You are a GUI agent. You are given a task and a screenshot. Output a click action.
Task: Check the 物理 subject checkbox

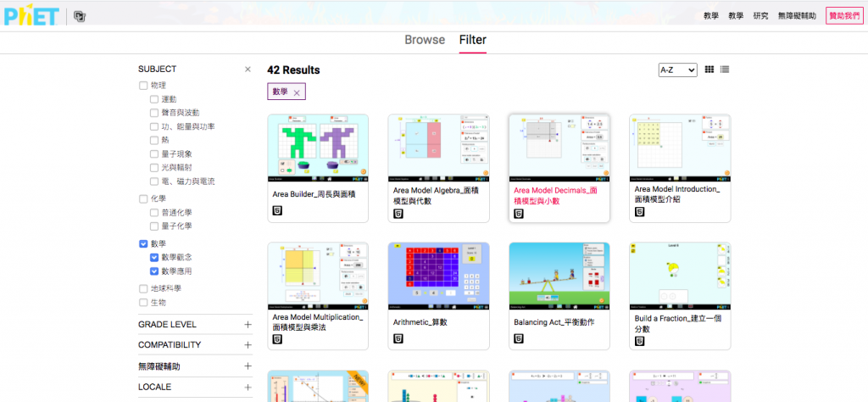pos(143,86)
